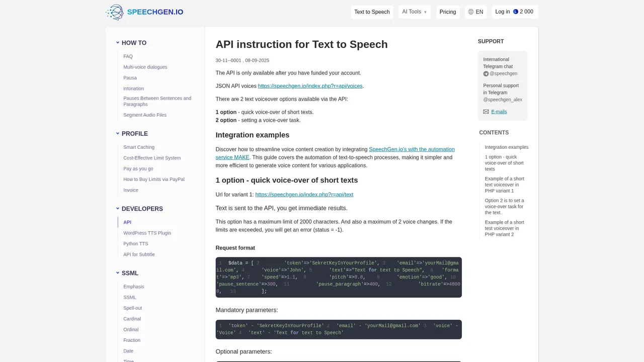The width and height of the screenshot is (644, 362).
Task: Collapse the PROFILE section chevron
Action: click(118, 133)
